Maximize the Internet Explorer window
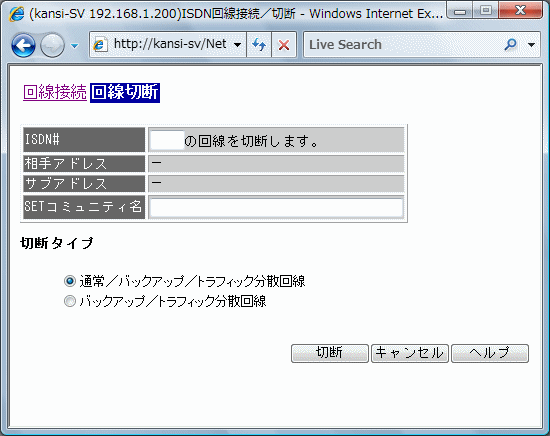550x436 pixels. (x=486, y=11)
